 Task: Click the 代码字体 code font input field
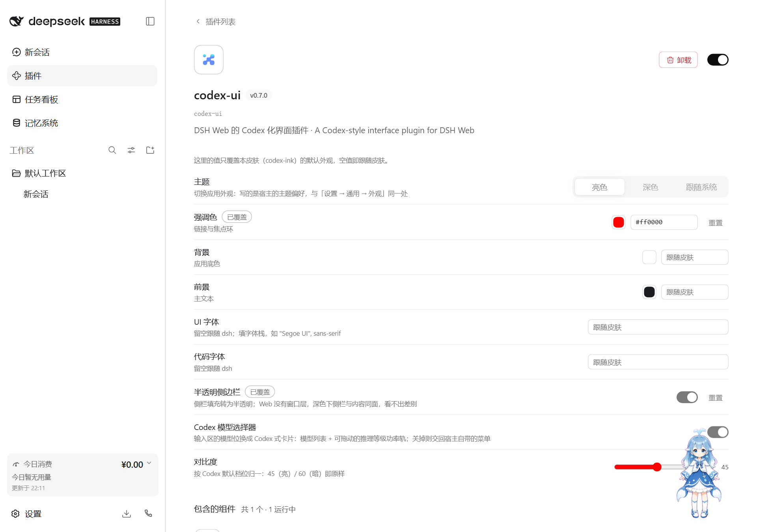coord(658,362)
